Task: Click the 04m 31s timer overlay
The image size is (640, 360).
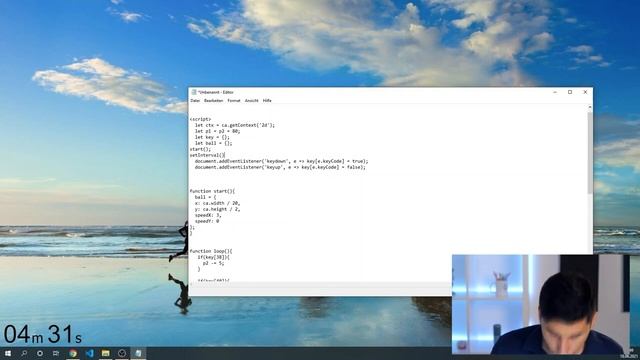Action: click(43, 334)
